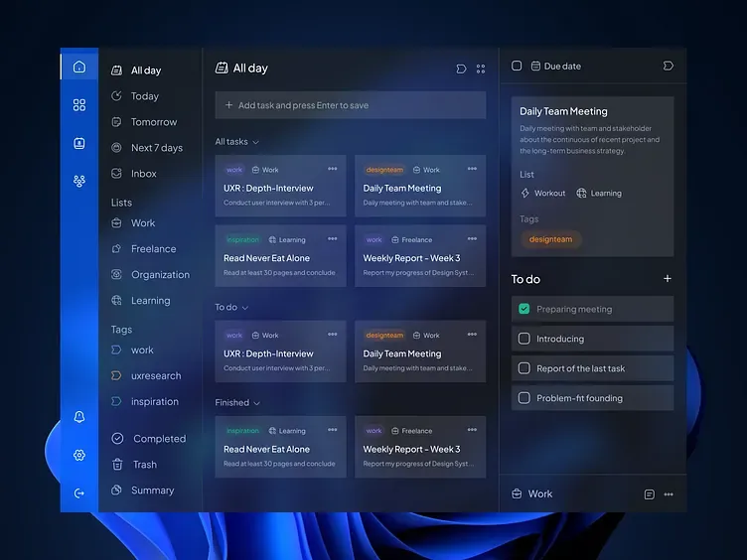This screenshot has width=747, height=560.
Task: Open Finished Weekly Report – Week 3 card
Action: (420, 447)
